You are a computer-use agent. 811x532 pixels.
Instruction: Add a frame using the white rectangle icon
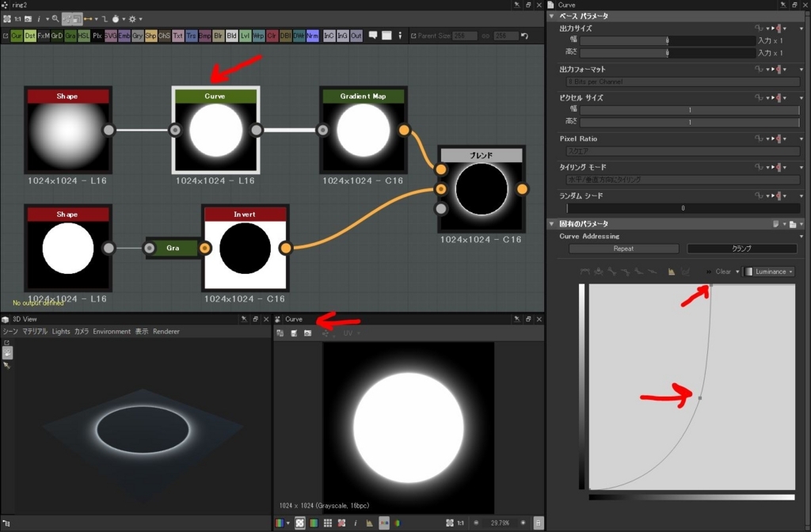pyautogui.click(x=386, y=35)
